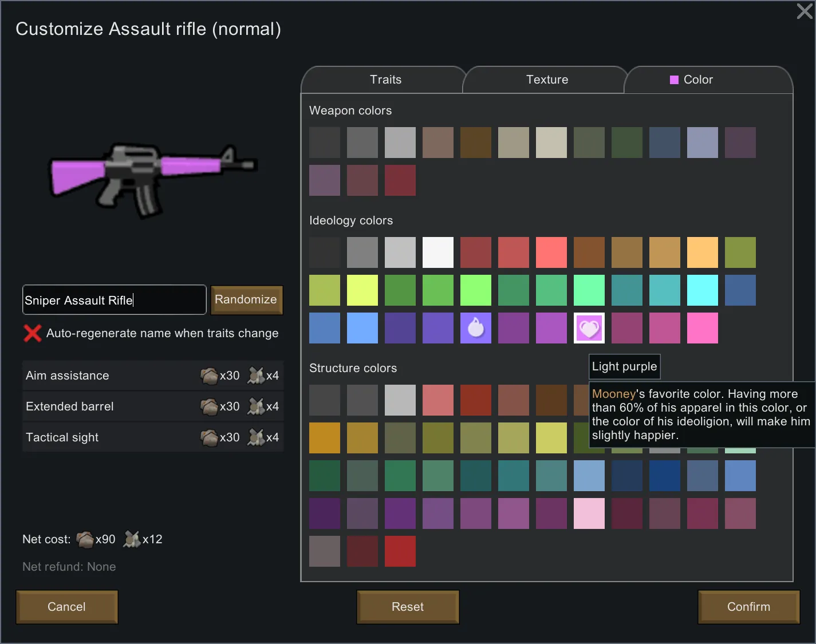Click the assault rifle preview image
Image resolution: width=816 pixels, height=644 pixels.
152,179
